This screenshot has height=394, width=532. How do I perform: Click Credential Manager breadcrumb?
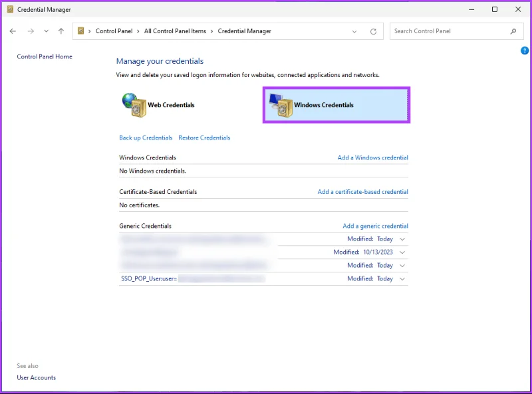click(244, 31)
